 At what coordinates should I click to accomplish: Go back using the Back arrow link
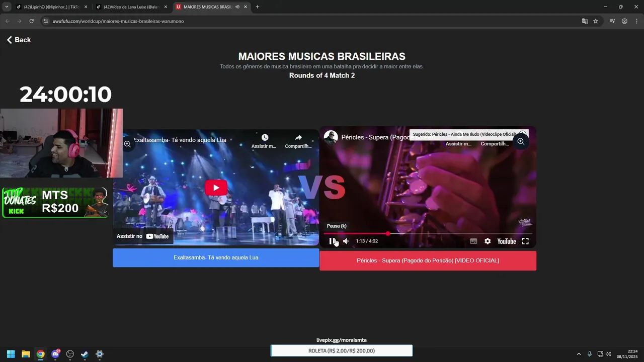point(19,40)
